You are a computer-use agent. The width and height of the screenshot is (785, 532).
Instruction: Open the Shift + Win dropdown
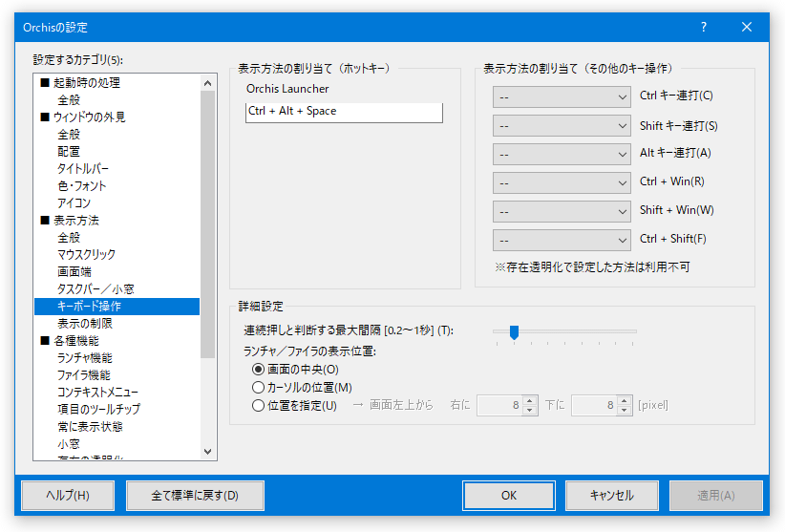tap(562, 211)
